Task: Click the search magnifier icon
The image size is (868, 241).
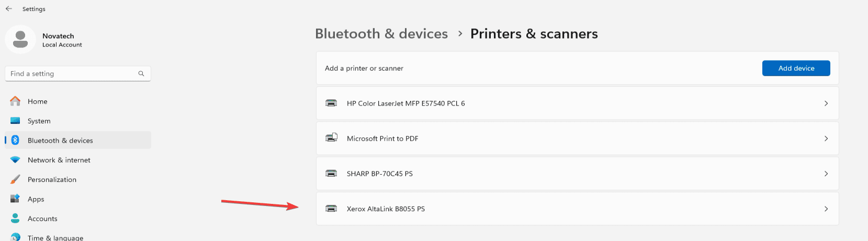Action: point(141,74)
